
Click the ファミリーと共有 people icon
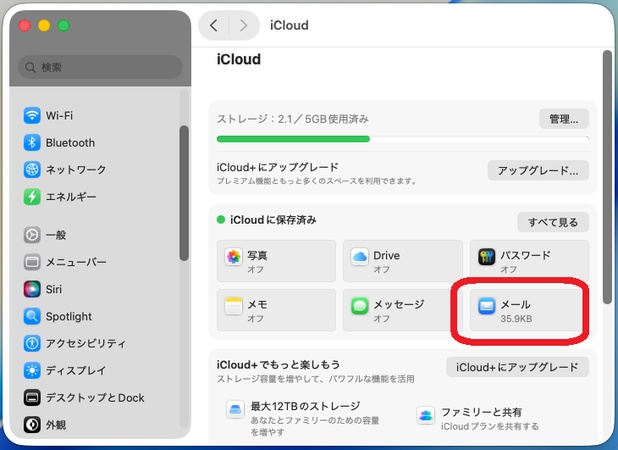(x=426, y=416)
